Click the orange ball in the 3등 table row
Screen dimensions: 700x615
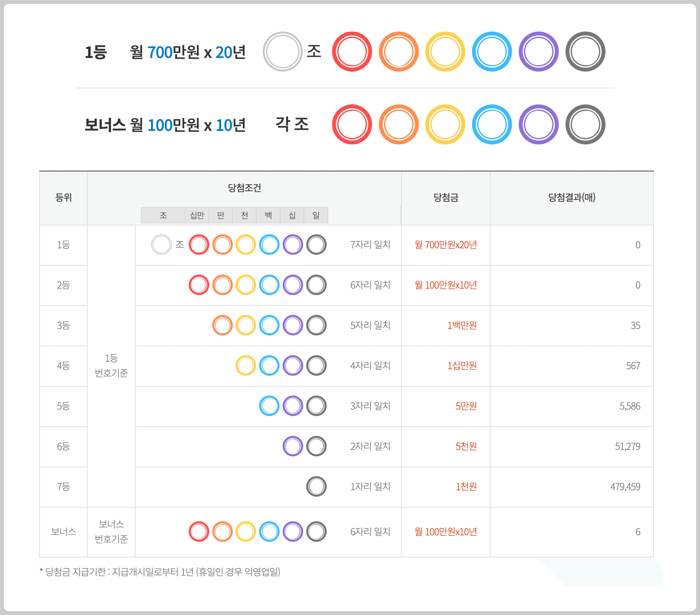[223, 325]
